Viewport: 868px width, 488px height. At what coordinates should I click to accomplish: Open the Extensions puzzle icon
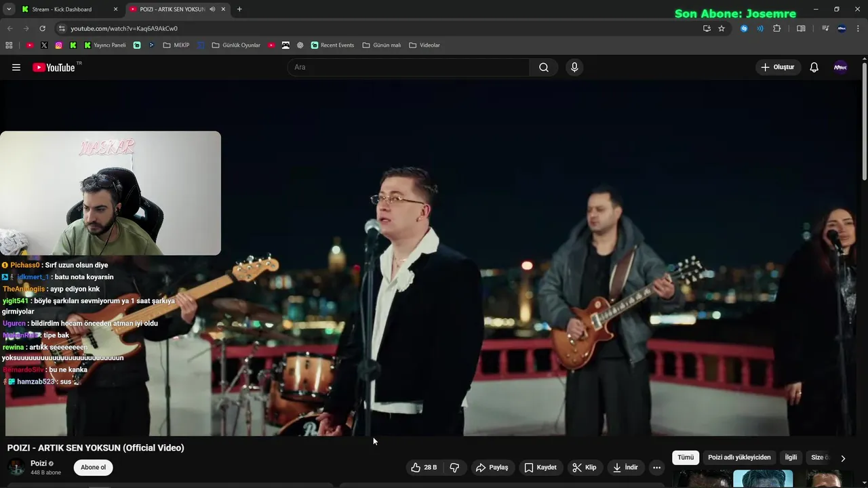777,28
